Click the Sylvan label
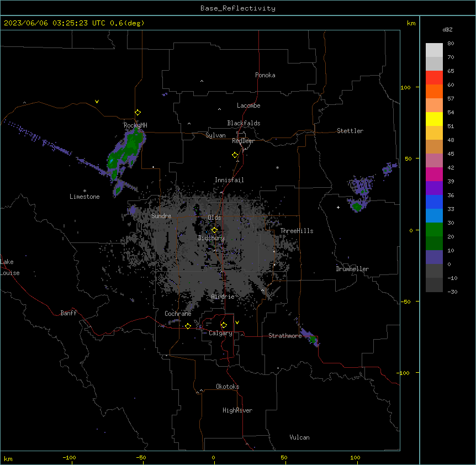The image size is (476, 465). [215, 135]
